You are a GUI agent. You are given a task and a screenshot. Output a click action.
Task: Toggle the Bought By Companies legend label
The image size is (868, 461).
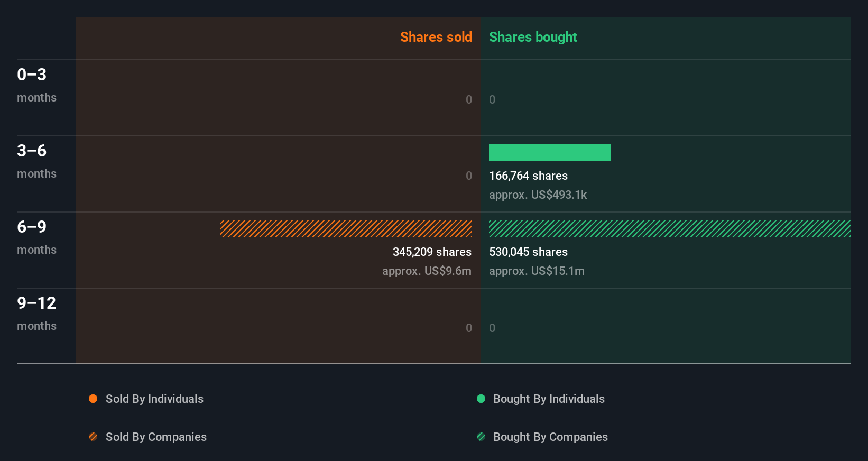click(550, 437)
